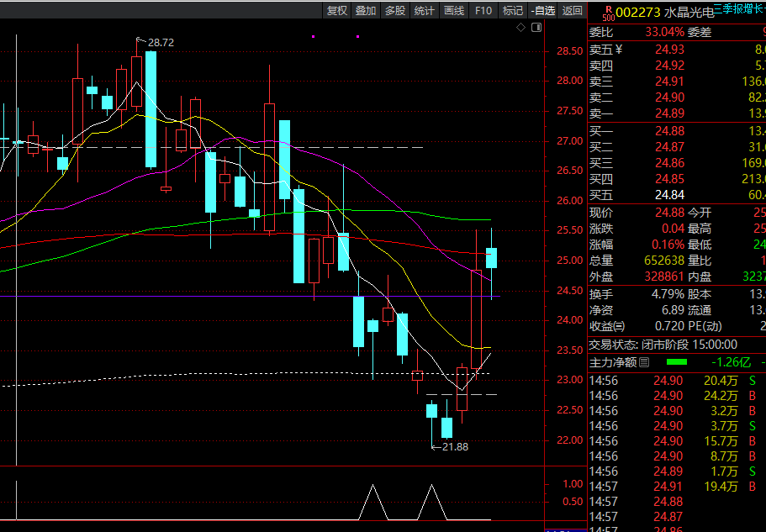Click the second triangular peak in indicator panel
This screenshot has height=532, width=766.
click(x=432, y=502)
